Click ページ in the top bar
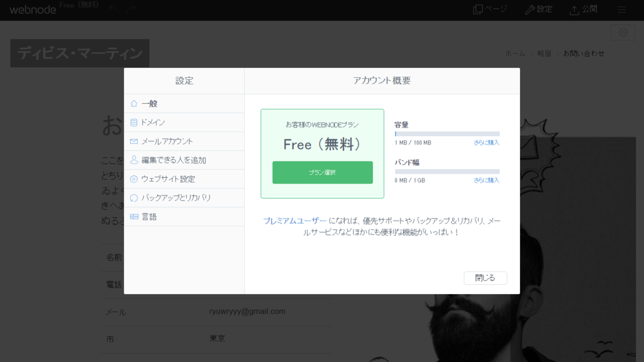The width and height of the screenshot is (644, 362). point(496,9)
